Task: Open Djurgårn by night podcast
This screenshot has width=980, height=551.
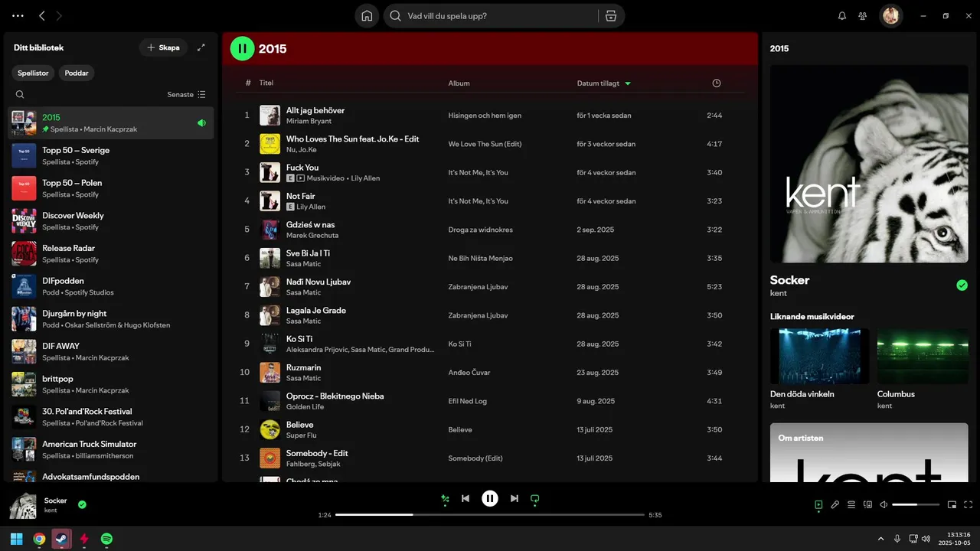Action: coord(111,319)
